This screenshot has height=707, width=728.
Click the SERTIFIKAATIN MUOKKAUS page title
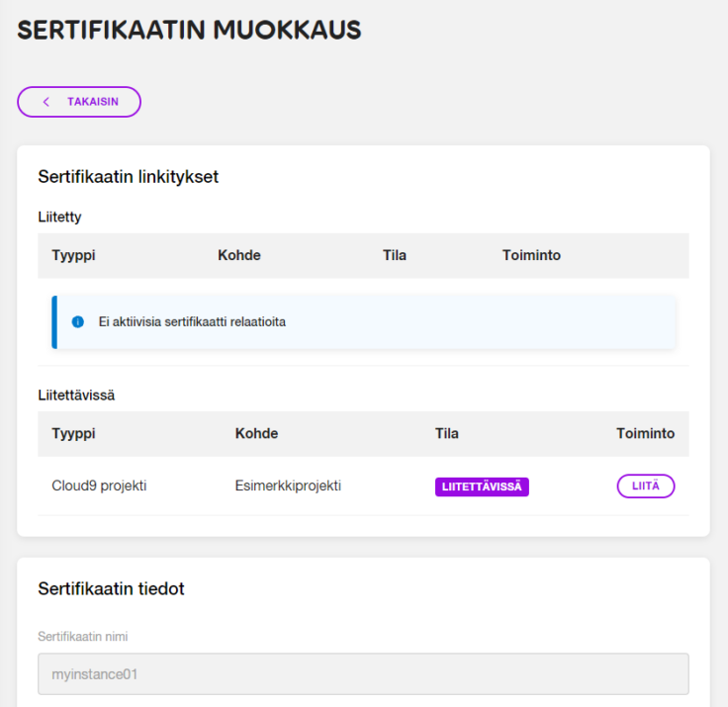coord(189,31)
